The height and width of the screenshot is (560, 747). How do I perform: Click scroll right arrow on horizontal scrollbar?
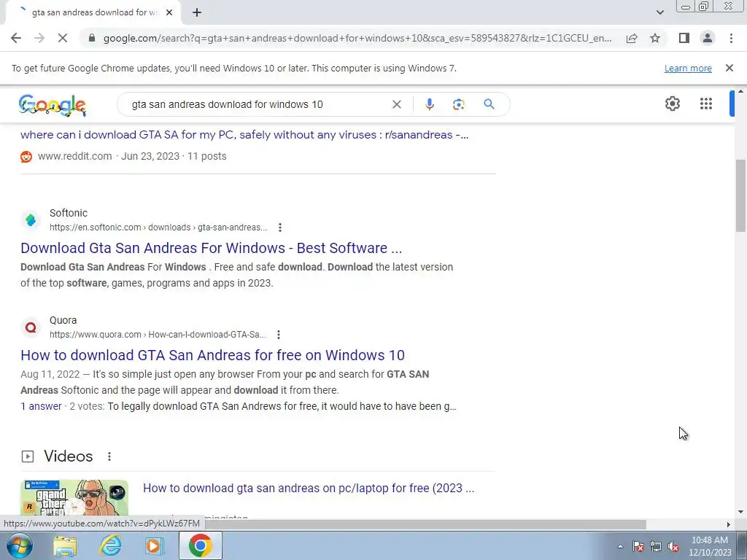pyautogui.click(x=729, y=524)
